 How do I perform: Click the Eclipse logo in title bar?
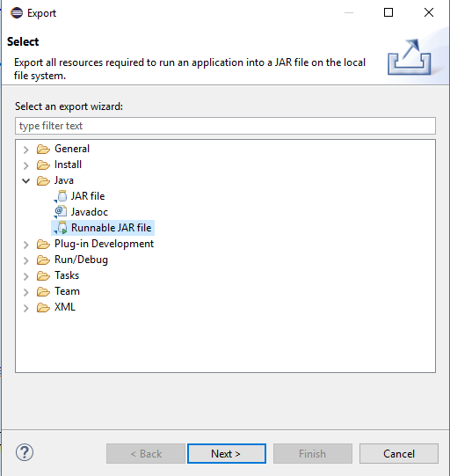click(17, 12)
